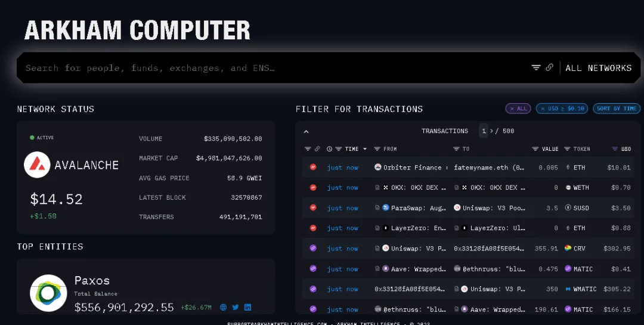644x325 pixels.
Task: Open the TO column filter
Action: [x=456, y=148]
